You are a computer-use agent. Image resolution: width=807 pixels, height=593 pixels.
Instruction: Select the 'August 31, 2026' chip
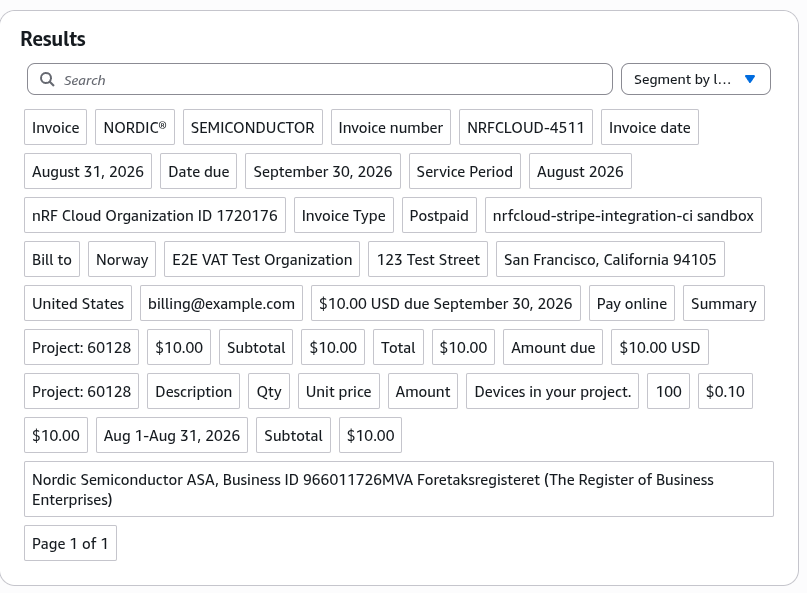88,171
